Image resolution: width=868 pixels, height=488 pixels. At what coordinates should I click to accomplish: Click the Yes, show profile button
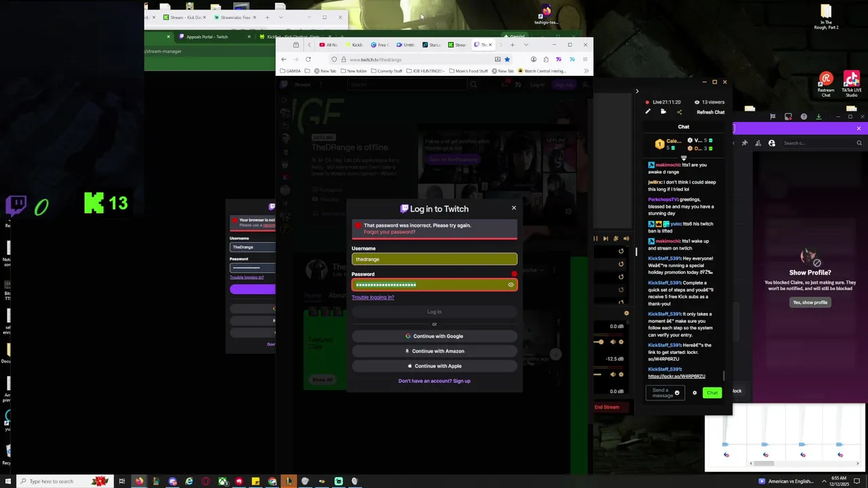810,302
